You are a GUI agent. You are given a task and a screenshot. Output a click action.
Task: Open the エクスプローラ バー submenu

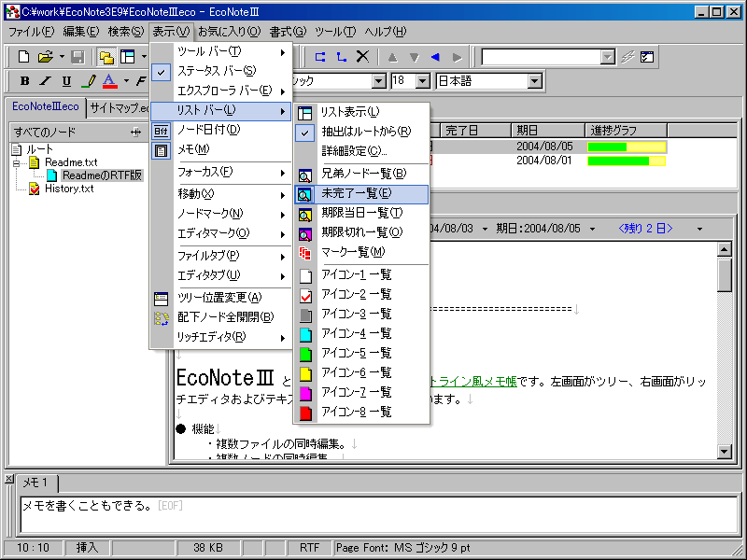coord(221,91)
